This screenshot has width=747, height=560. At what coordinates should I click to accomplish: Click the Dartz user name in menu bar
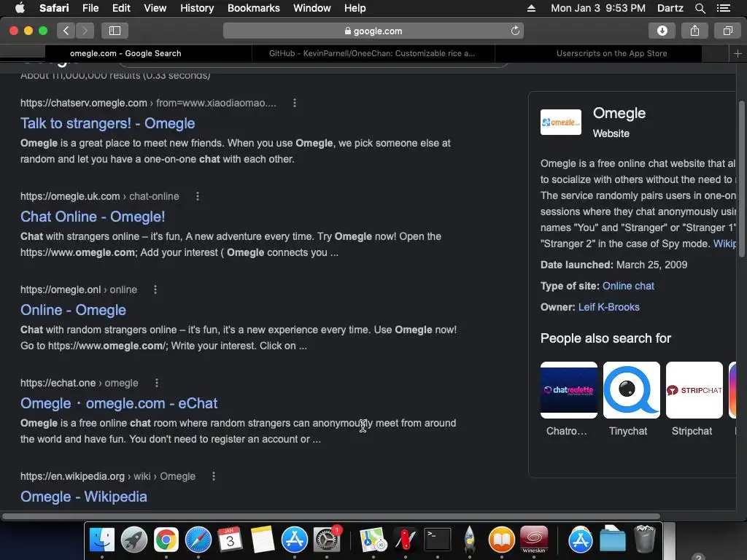[x=670, y=8]
